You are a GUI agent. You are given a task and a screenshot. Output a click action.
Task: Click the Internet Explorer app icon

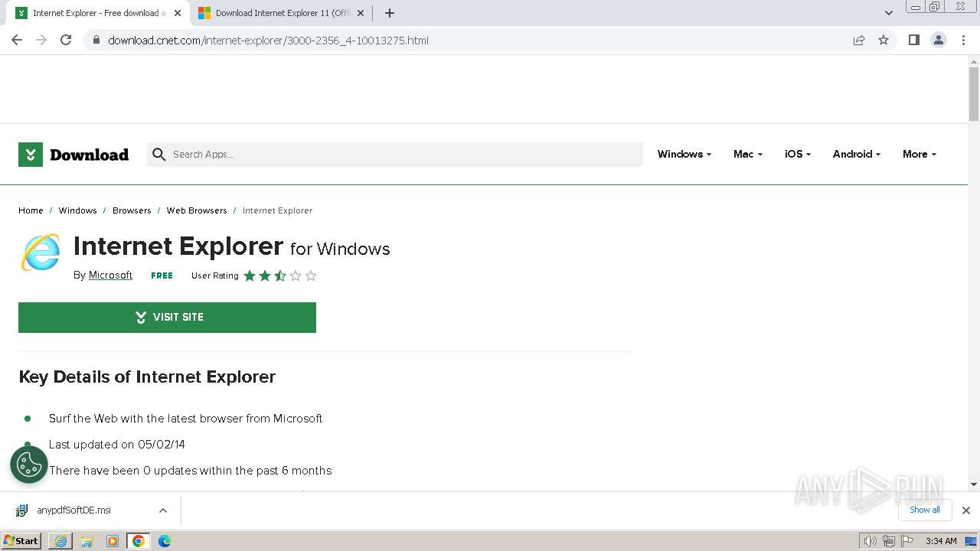tap(41, 253)
